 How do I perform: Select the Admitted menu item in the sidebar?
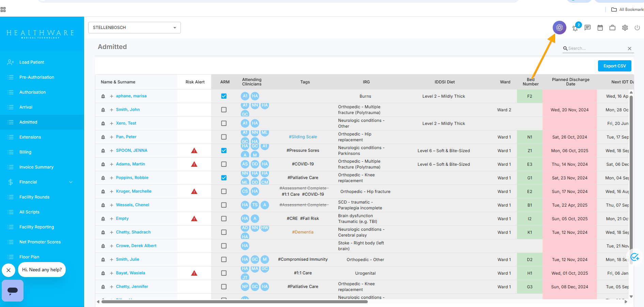tap(28, 122)
